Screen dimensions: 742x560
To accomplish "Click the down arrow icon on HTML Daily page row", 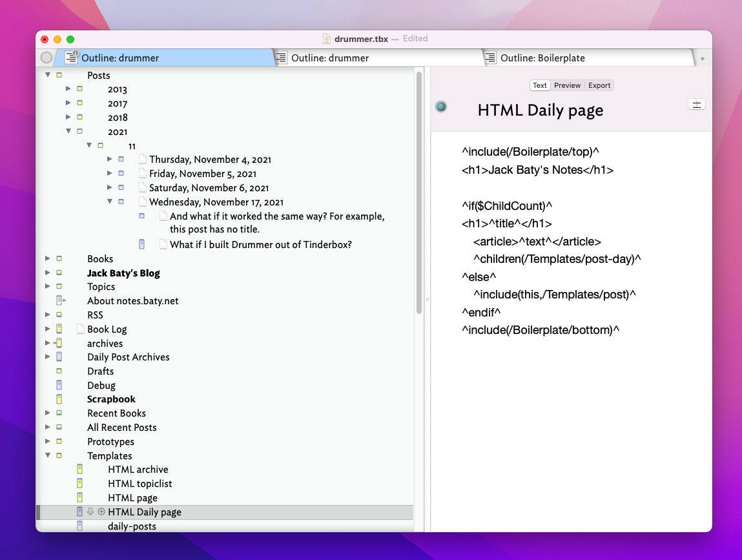I will 90,512.
